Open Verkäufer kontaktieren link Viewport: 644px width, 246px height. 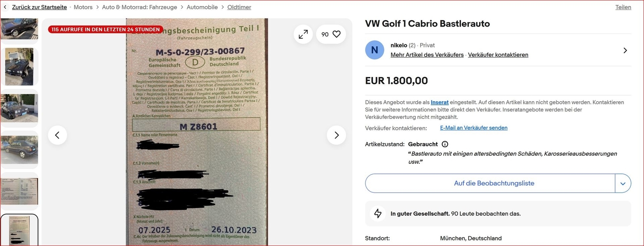click(498, 55)
